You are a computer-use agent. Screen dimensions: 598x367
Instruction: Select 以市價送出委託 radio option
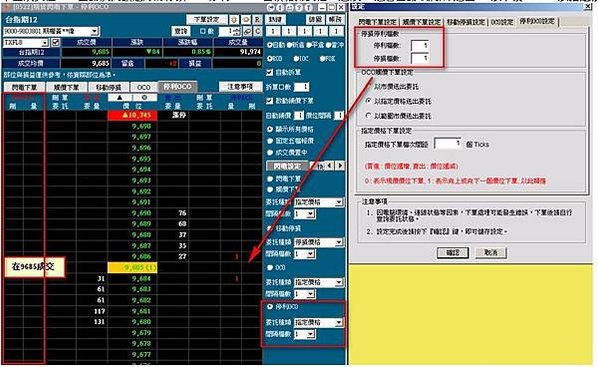pyautogui.click(x=368, y=87)
